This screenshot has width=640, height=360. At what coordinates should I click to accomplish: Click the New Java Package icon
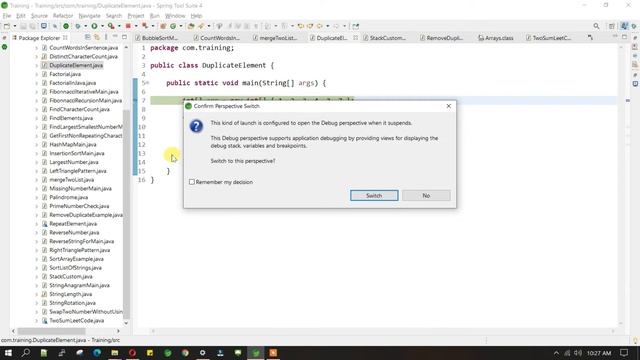pyautogui.click(x=163, y=26)
